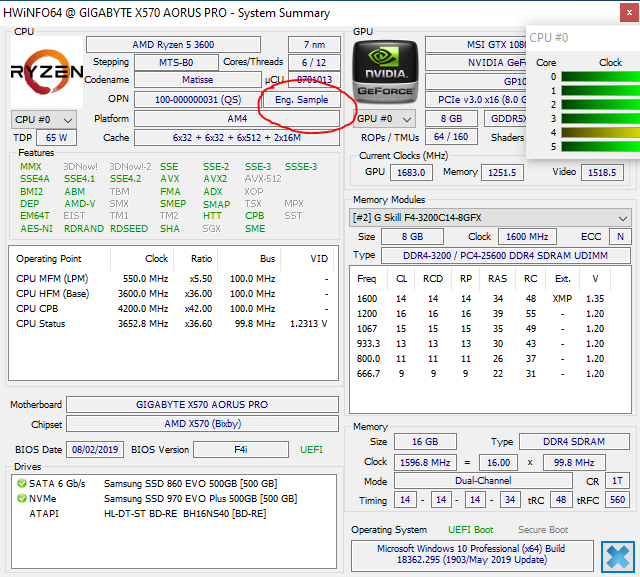Screen dimensions: 640x577
Task: Click the Motherboard GIGABYTE X570 AORUS PRO field
Action: click(202, 405)
